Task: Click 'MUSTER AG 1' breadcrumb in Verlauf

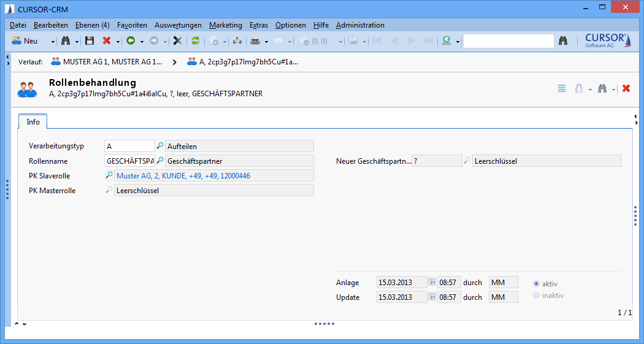Action: [x=107, y=62]
